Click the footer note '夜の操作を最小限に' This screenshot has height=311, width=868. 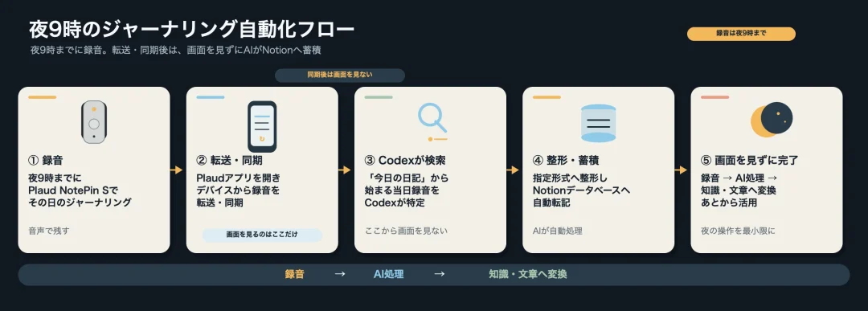738,231
